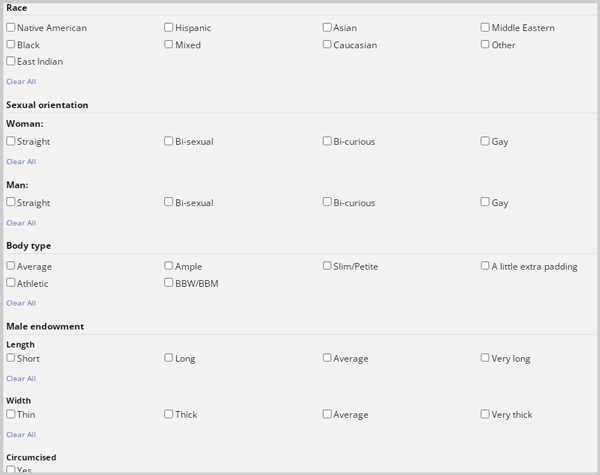Select Straight under the Man heading

[11, 202]
